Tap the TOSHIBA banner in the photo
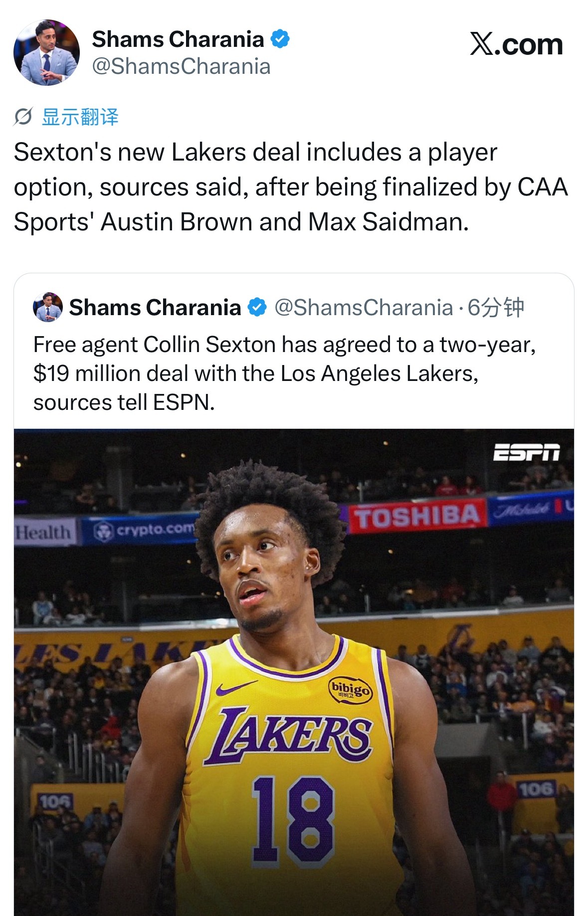Screen dimensions: 588x916 417,517
